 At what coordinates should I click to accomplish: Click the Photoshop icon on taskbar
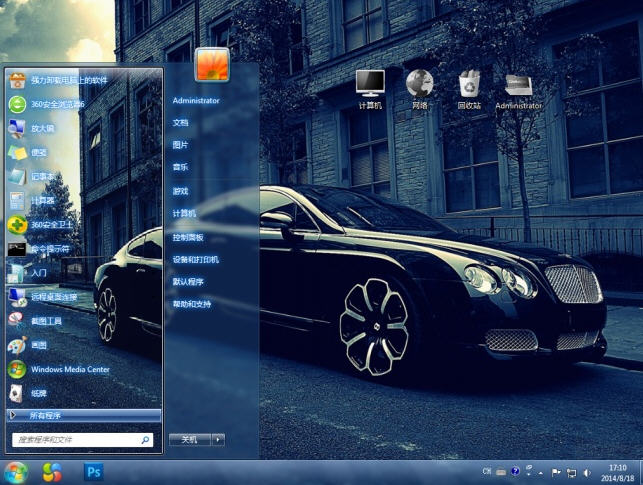coord(94,471)
